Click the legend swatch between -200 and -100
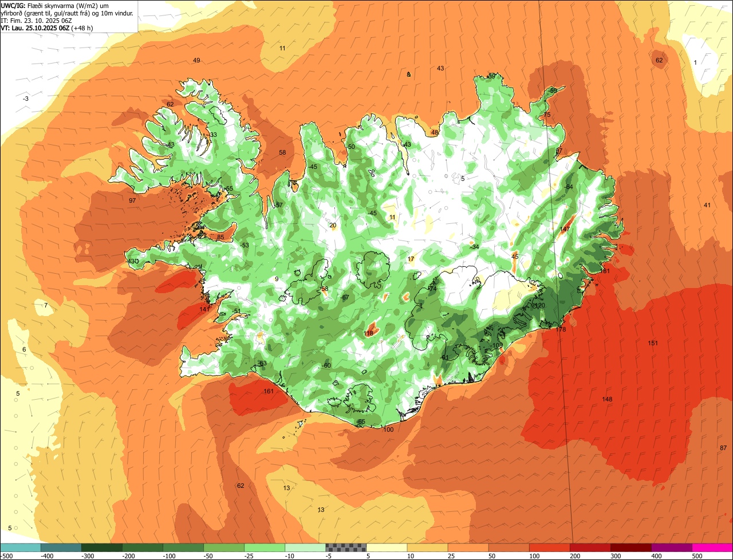 [143, 548]
